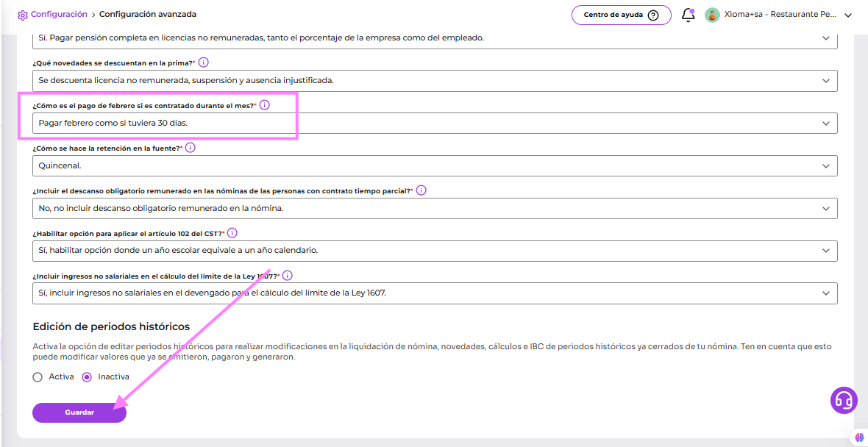
Task: Show info tooltip for prima novedades question
Action: [204, 62]
